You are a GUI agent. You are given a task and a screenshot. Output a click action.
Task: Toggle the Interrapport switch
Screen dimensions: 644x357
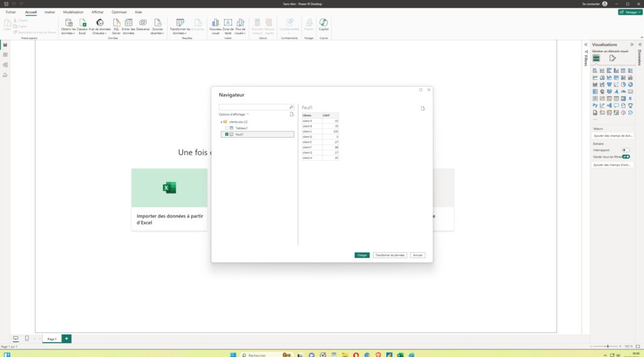coord(626,150)
